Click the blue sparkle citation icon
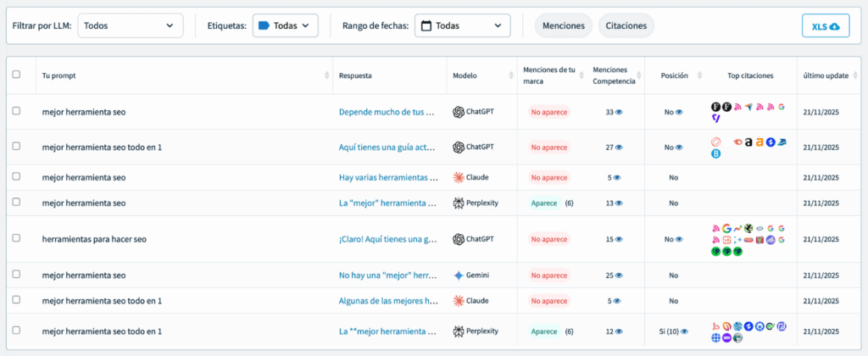 coord(737,240)
